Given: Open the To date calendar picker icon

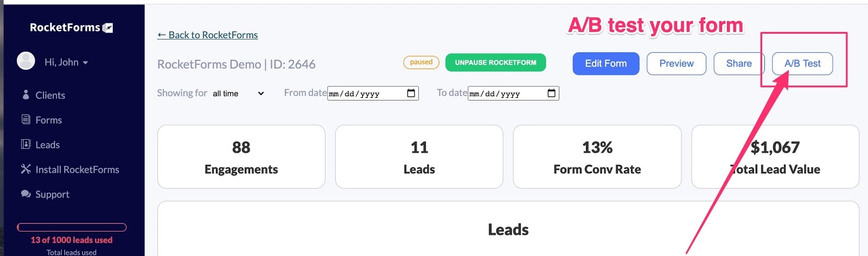Looking at the screenshot, I should pyautogui.click(x=552, y=93).
